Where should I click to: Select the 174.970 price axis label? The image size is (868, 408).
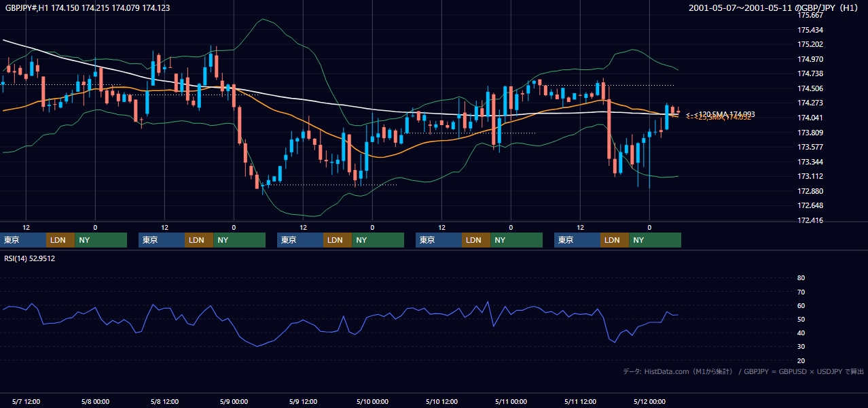[x=810, y=59]
